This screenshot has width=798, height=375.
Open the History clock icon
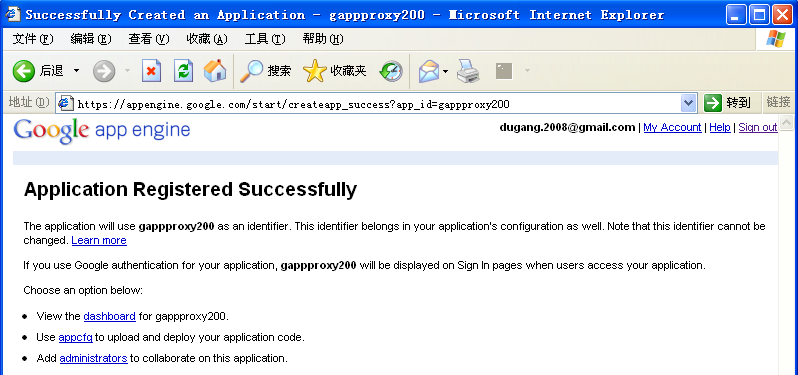(x=391, y=72)
